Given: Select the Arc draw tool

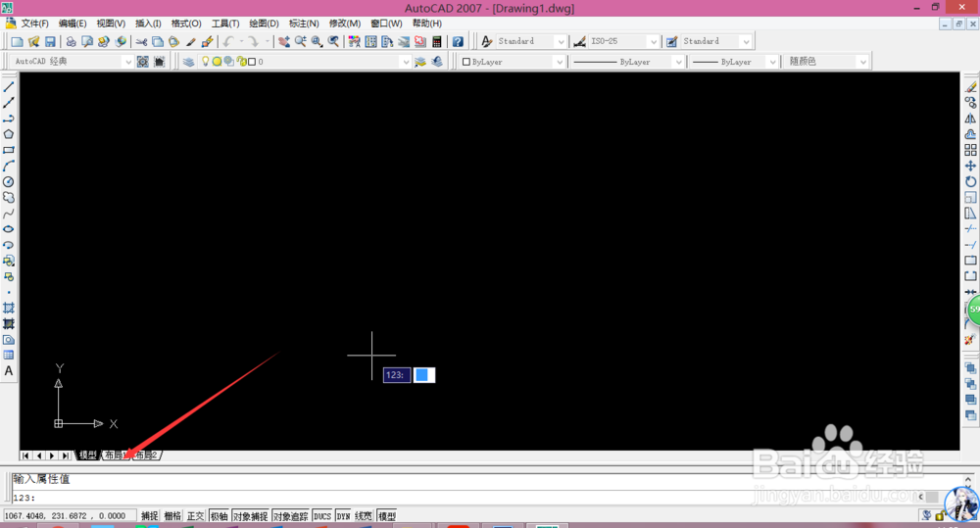Looking at the screenshot, I should [x=9, y=167].
